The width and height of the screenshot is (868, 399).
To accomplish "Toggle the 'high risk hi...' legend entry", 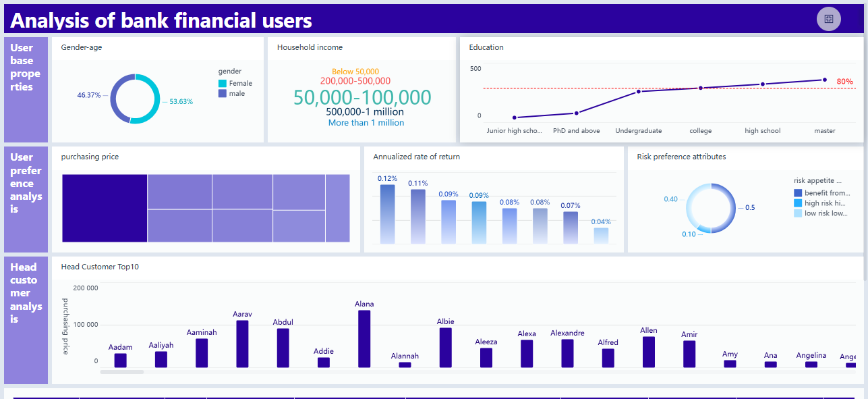I will (x=821, y=203).
